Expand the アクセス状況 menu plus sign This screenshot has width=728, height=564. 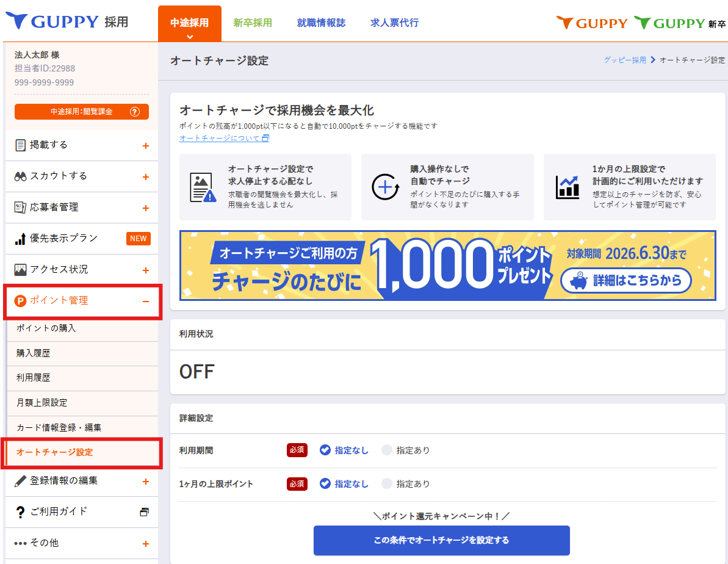(146, 270)
